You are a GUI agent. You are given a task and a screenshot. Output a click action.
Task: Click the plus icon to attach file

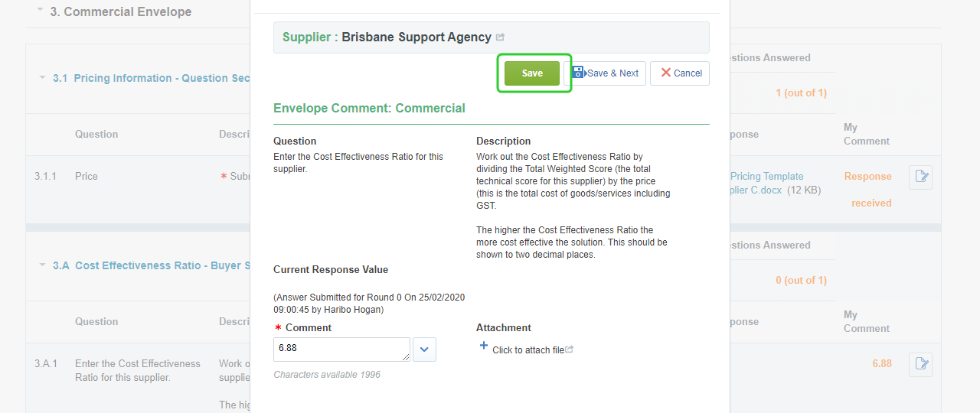(483, 346)
